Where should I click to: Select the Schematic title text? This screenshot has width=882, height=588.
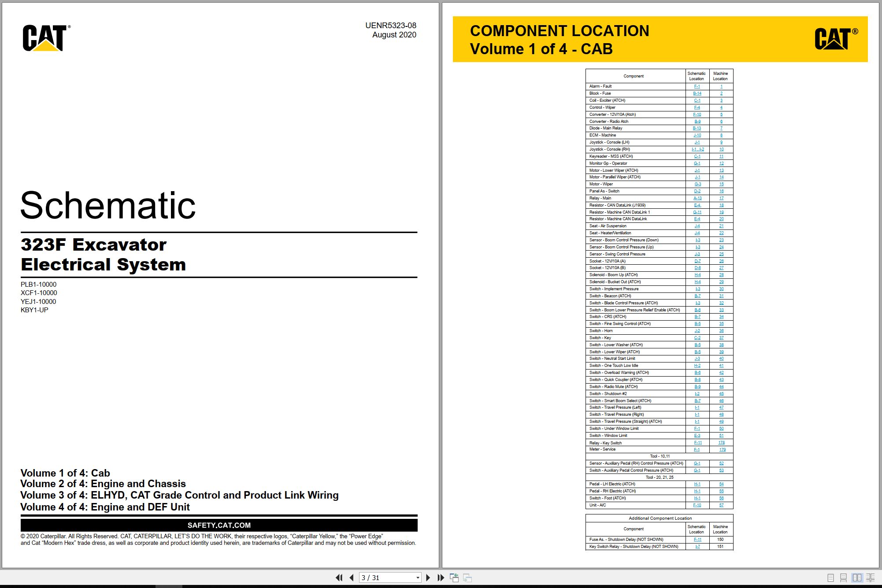point(108,205)
